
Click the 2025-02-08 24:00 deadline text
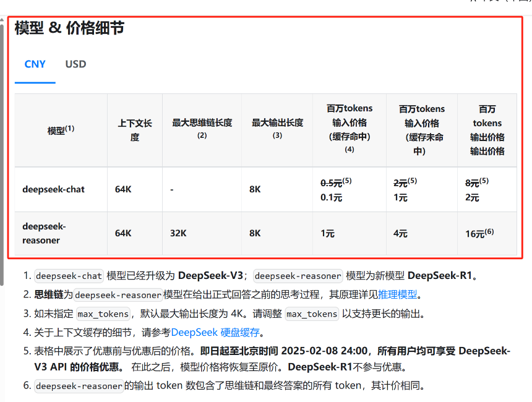324,351
